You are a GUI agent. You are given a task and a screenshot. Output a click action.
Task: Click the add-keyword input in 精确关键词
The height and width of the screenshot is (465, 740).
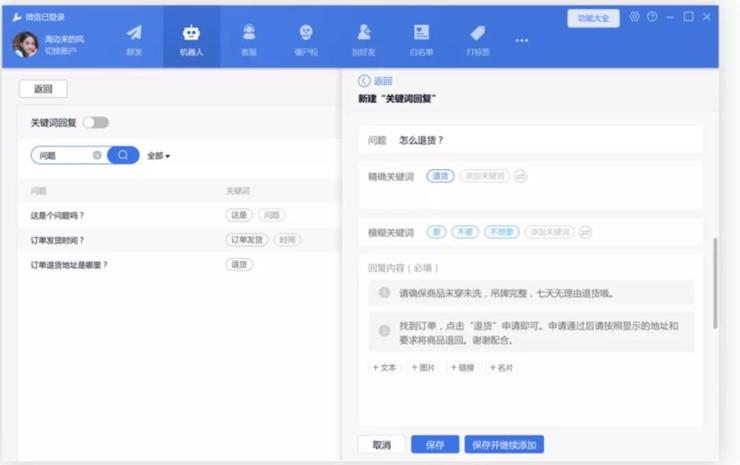click(485, 176)
